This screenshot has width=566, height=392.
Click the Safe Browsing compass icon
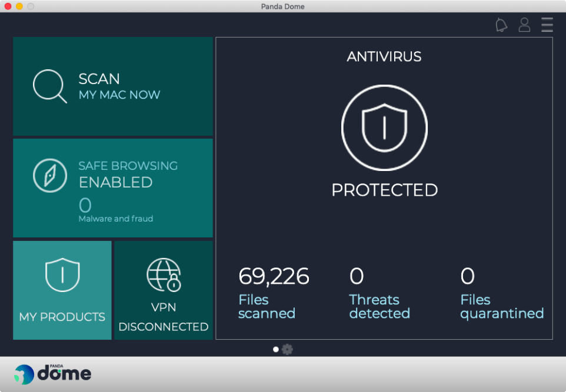point(50,176)
